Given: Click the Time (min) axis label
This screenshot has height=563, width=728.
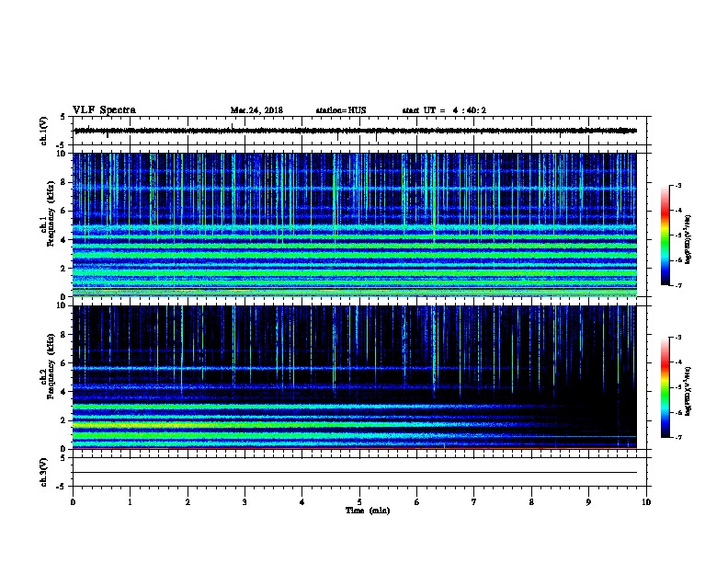Looking at the screenshot, I should pyautogui.click(x=368, y=511).
